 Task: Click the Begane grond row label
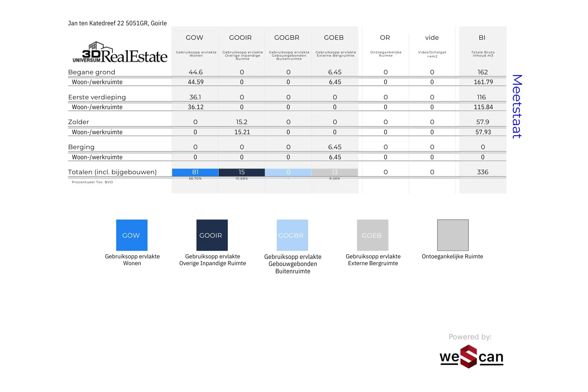tap(91, 72)
